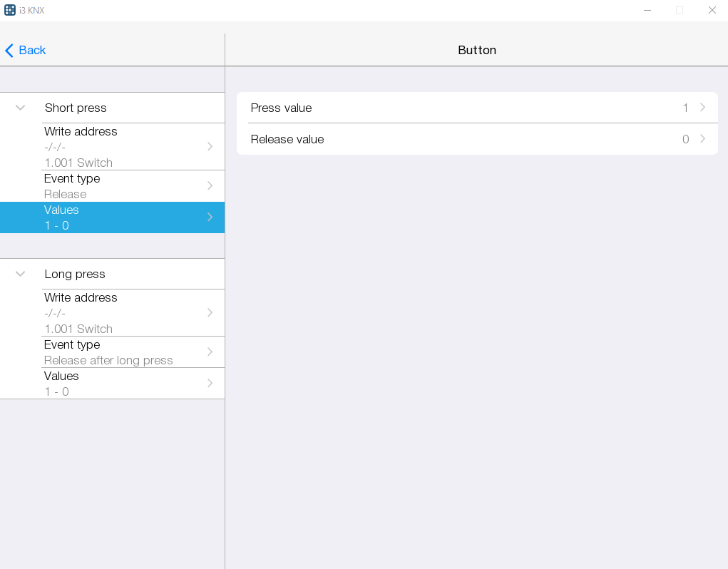This screenshot has width=728, height=569.
Task: Open the Press value setting
Action: click(x=478, y=108)
